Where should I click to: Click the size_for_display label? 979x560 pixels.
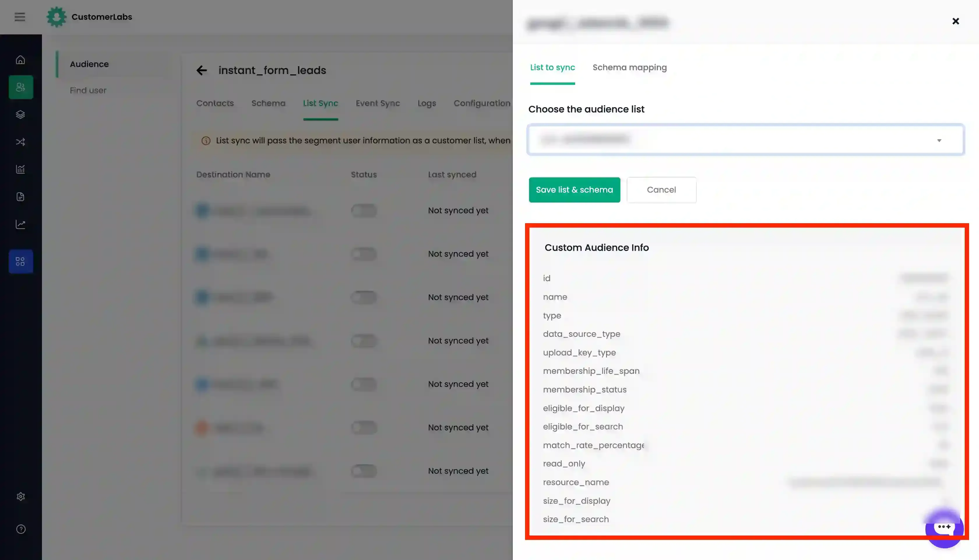[576, 501]
